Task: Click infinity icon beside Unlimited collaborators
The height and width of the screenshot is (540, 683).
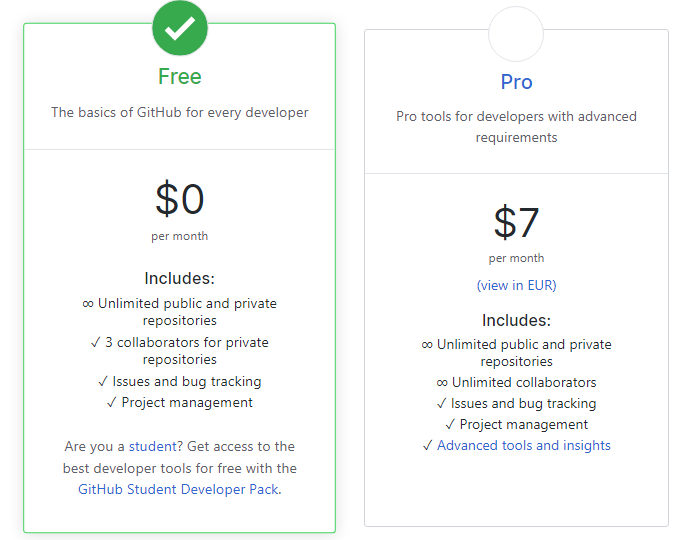Action: coord(442,383)
